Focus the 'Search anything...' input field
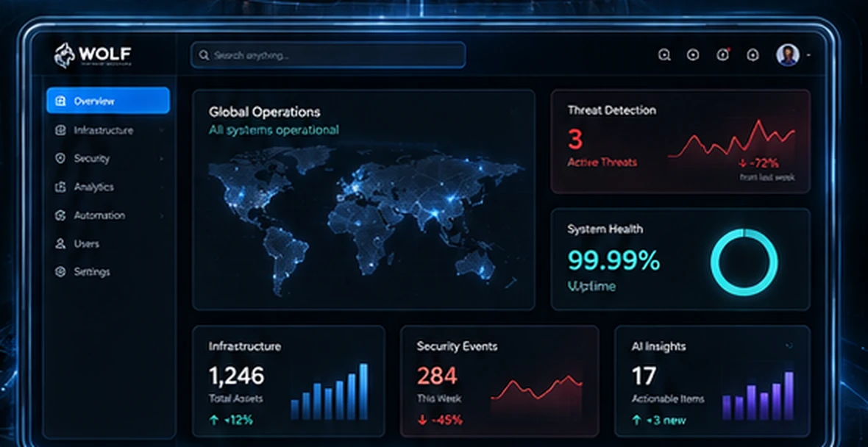The image size is (868, 447). coord(328,55)
